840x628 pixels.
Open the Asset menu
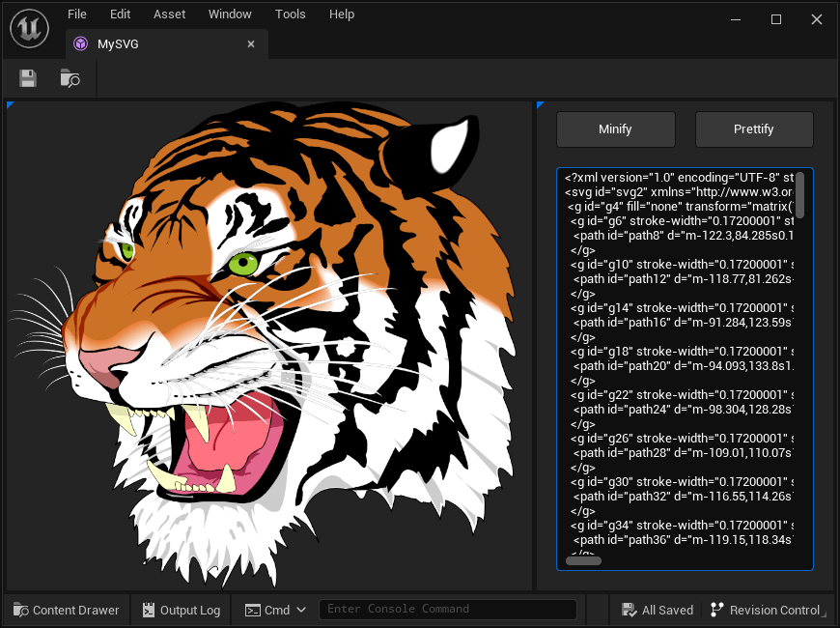click(169, 14)
